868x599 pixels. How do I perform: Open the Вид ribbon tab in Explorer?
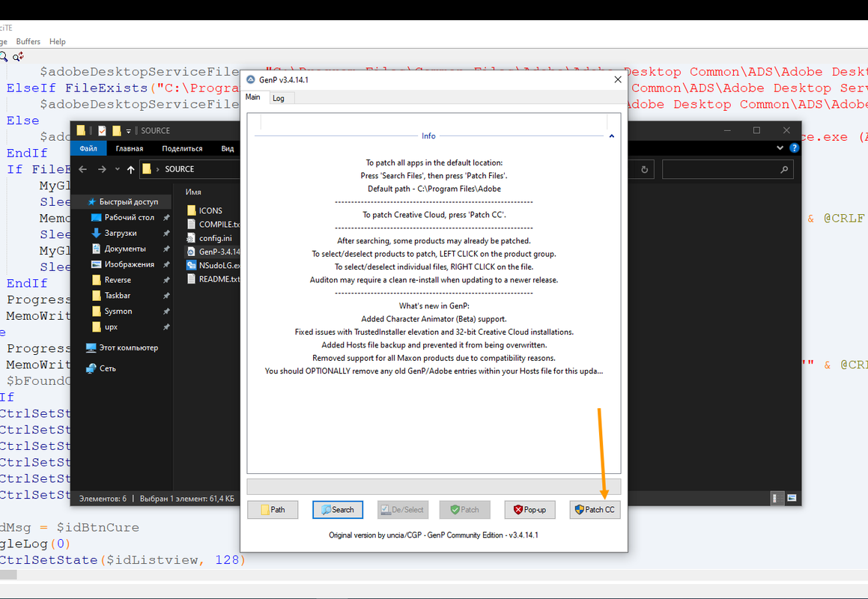228,148
